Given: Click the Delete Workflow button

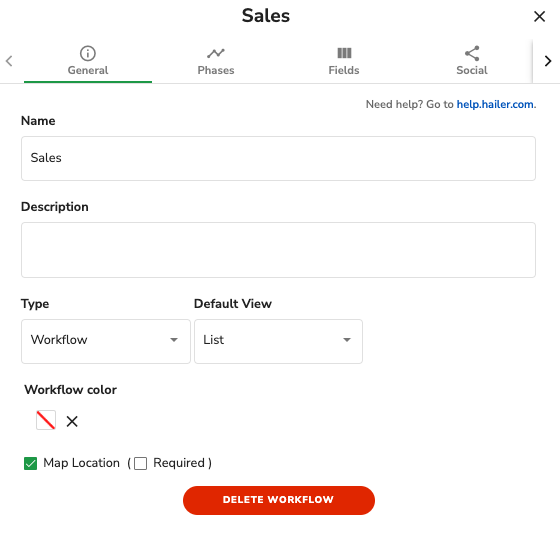Looking at the screenshot, I should 279,500.
